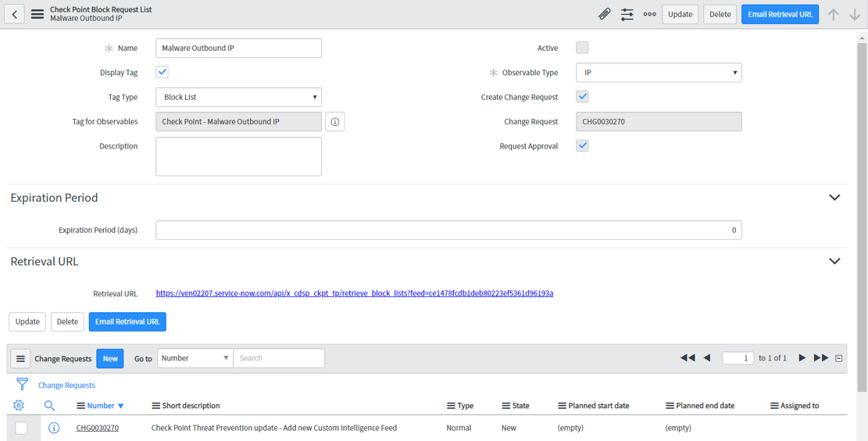
Task: Preview CHG0030270 record with info icon
Action: pyautogui.click(x=54, y=428)
